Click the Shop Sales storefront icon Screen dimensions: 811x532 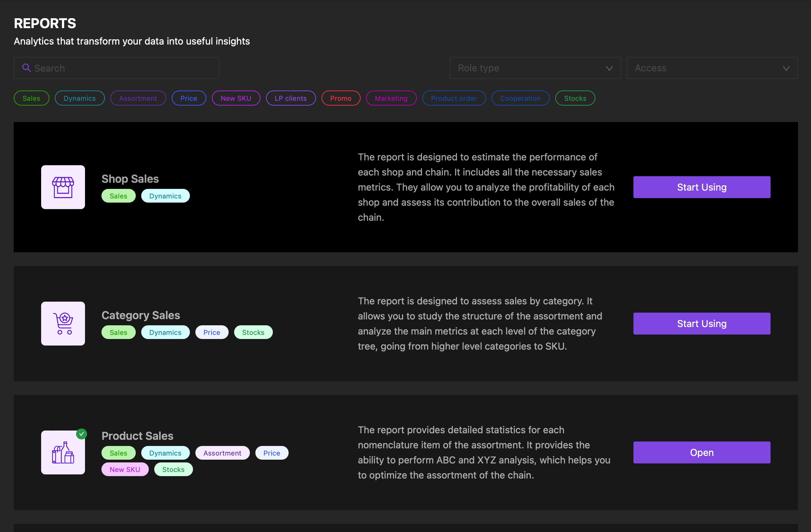click(x=63, y=187)
